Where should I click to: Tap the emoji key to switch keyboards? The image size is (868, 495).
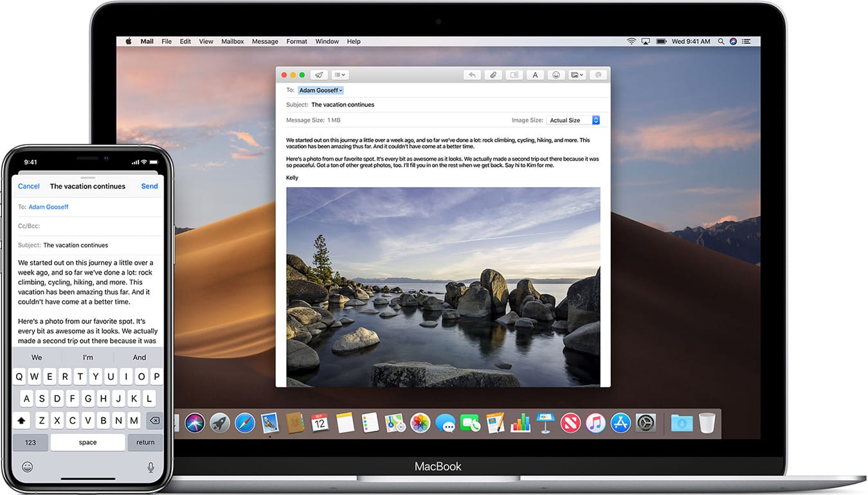coord(27,467)
